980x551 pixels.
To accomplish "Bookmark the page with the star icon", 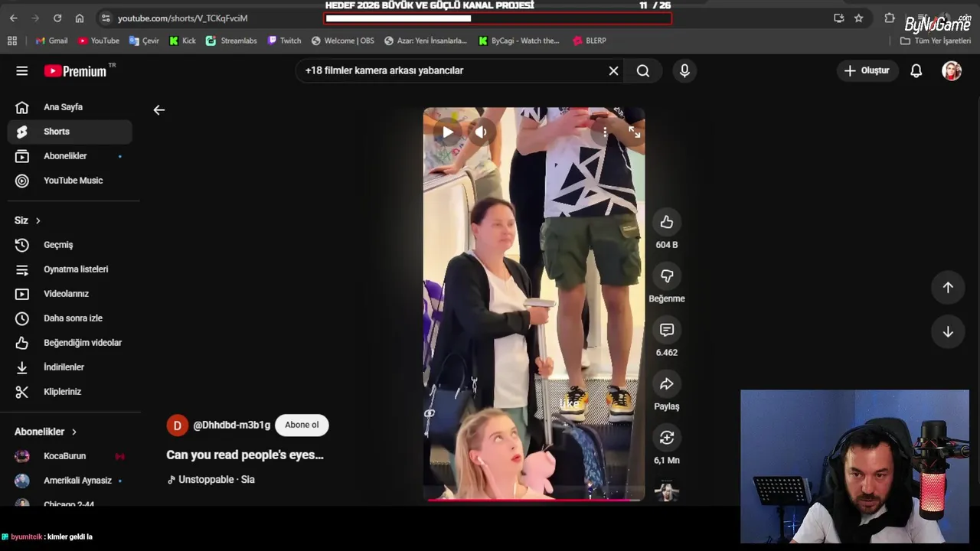I will [x=859, y=18].
